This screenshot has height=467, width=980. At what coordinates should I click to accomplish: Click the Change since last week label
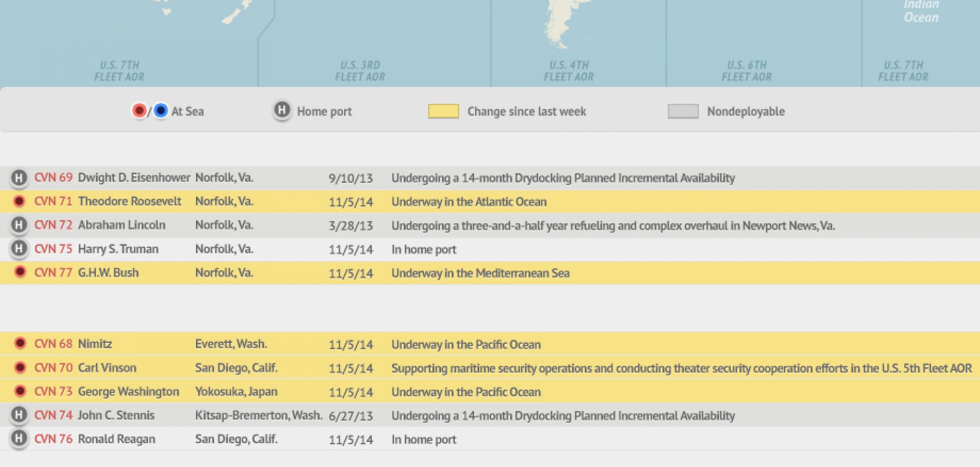tap(527, 112)
